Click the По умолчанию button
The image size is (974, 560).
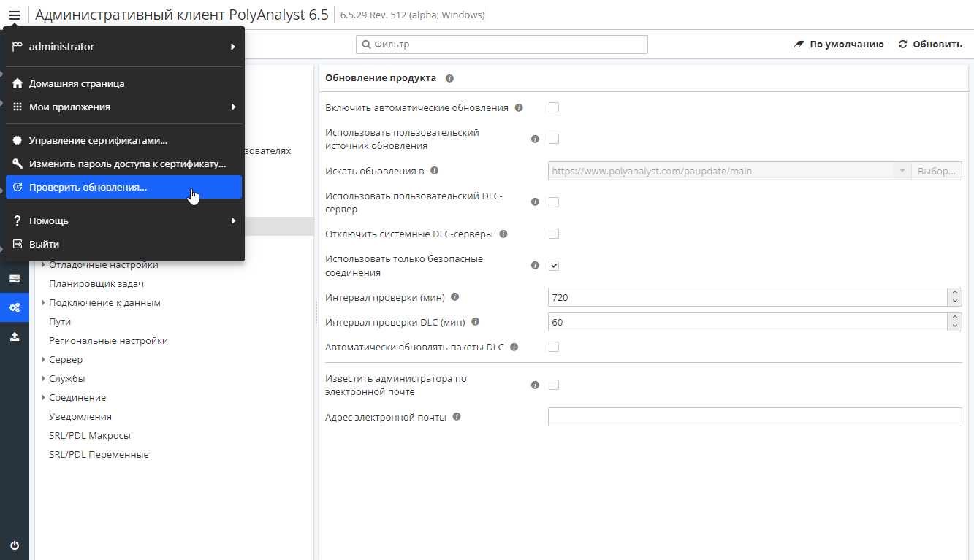(x=839, y=45)
